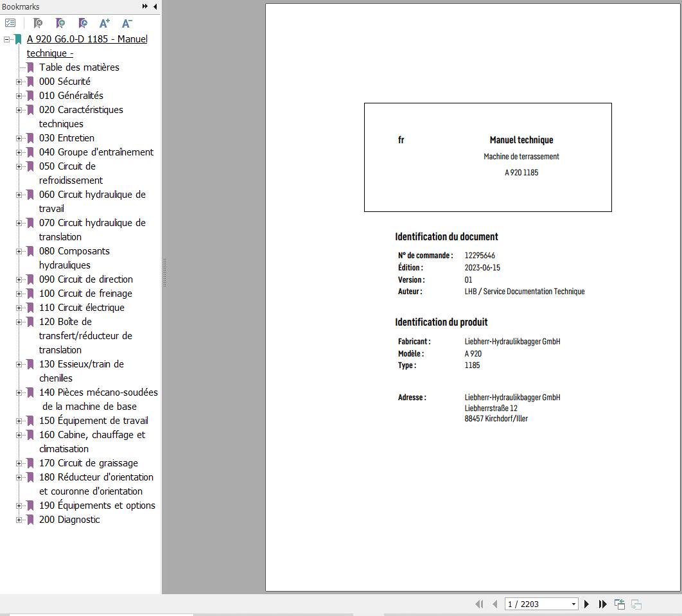
Task: Select 170 Circuit de graissage
Action: (88, 463)
